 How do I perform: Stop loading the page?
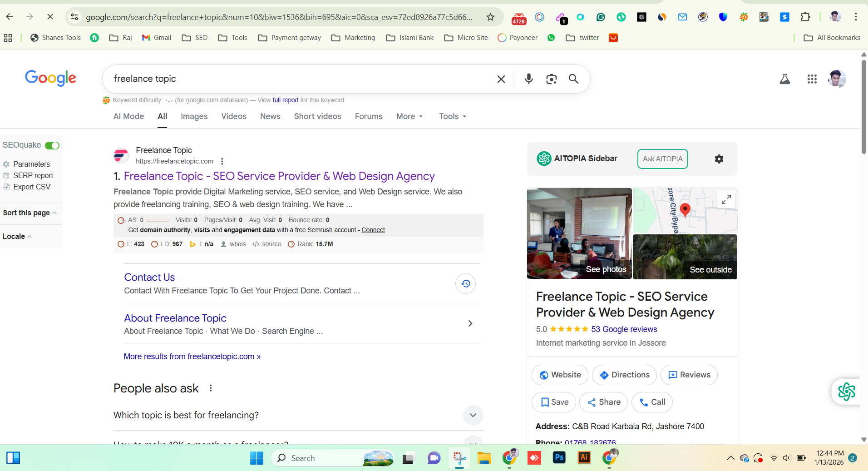coord(50,17)
